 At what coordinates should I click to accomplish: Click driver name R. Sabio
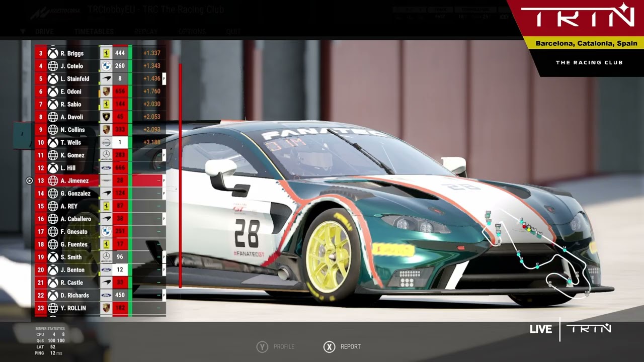(x=71, y=104)
